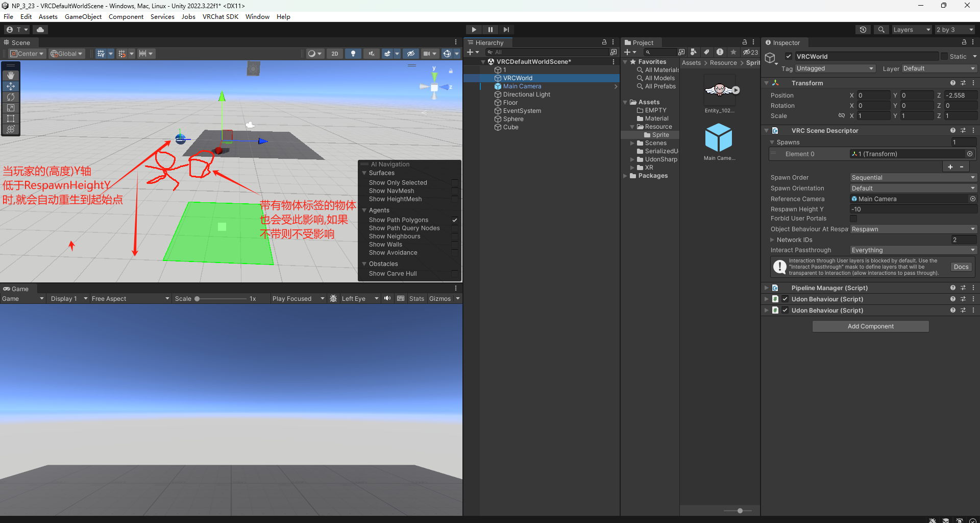The height and width of the screenshot is (523, 980).
Task: Open the undo history icon
Action: pos(863,30)
